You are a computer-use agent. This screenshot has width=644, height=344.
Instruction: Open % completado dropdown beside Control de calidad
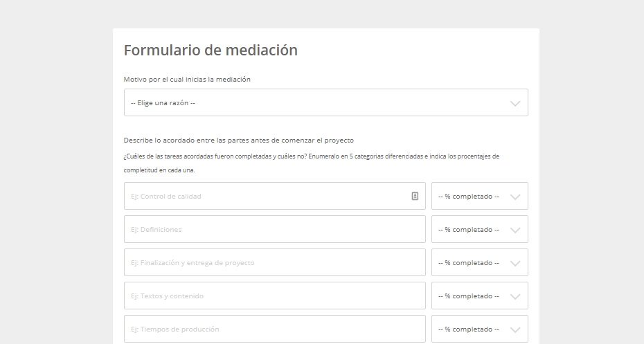coord(480,196)
